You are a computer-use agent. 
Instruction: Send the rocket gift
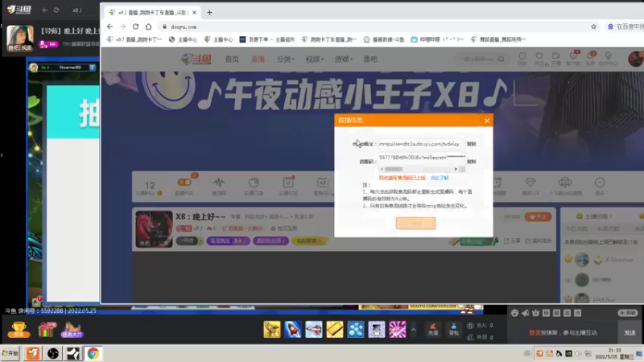(293, 330)
